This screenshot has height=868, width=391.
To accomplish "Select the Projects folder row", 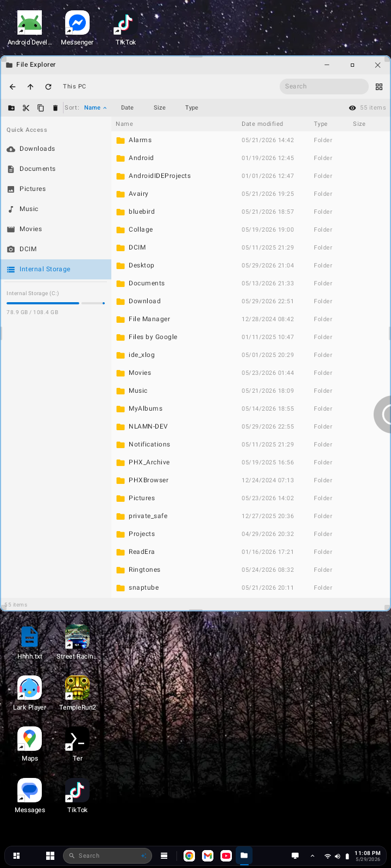I will coord(251,534).
